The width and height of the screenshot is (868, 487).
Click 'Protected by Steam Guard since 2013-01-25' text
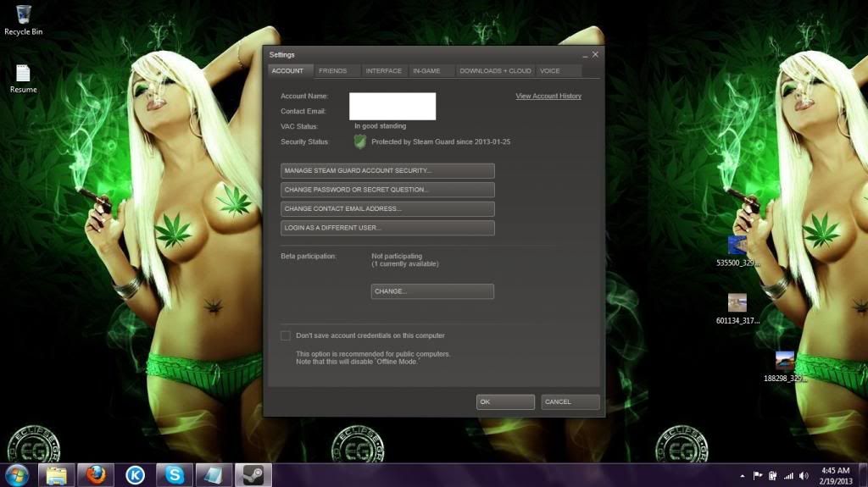[441, 142]
